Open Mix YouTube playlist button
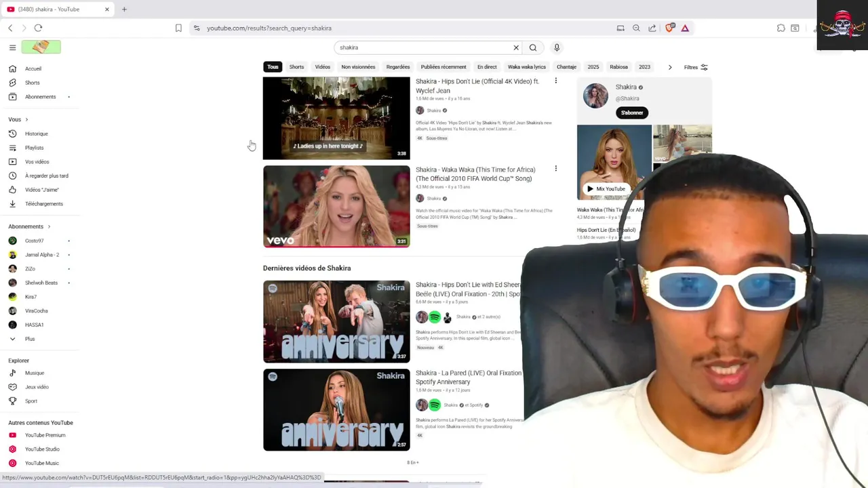The height and width of the screenshot is (488, 868). pos(606,189)
